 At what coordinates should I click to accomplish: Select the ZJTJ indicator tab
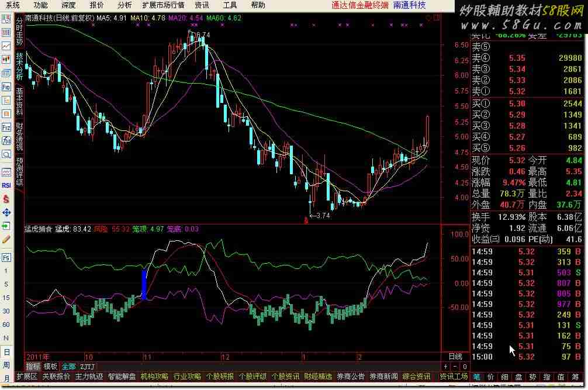pyautogui.click(x=87, y=367)
